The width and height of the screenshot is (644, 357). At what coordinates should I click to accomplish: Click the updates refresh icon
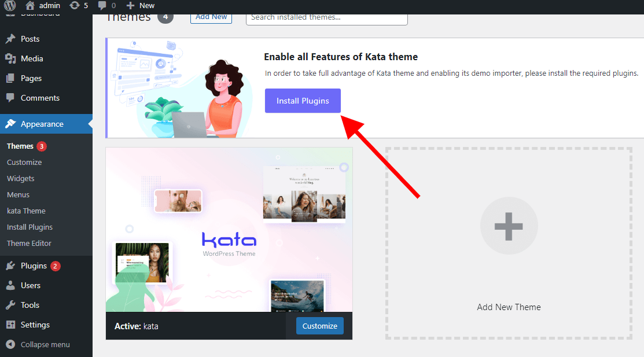click(x=74, y=5)
